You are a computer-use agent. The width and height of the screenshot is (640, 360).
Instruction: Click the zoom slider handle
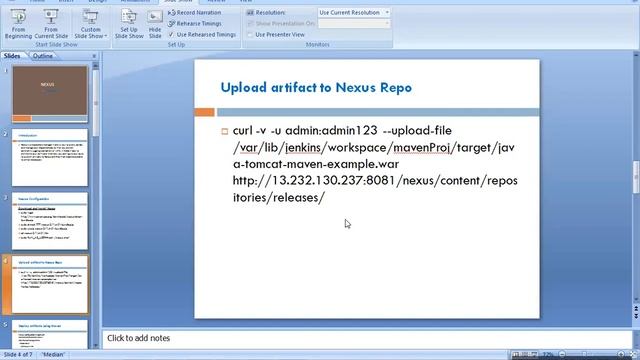(584, 354)
